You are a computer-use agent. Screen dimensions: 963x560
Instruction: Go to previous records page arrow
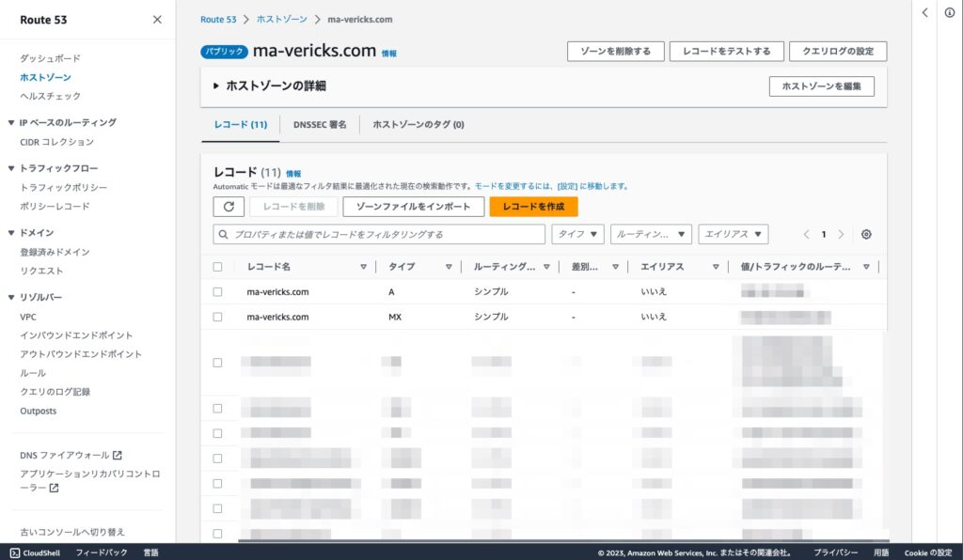click(x=806, y=234)
